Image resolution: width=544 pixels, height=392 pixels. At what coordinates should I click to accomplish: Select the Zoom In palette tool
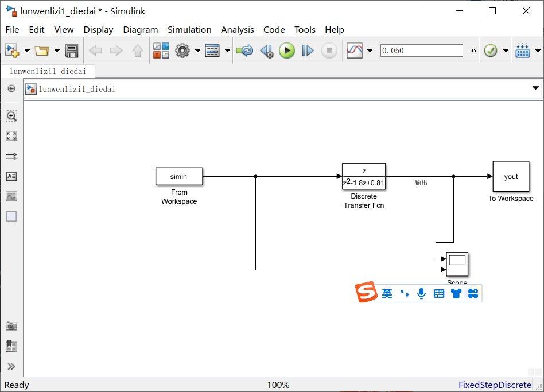pos(11,116)
